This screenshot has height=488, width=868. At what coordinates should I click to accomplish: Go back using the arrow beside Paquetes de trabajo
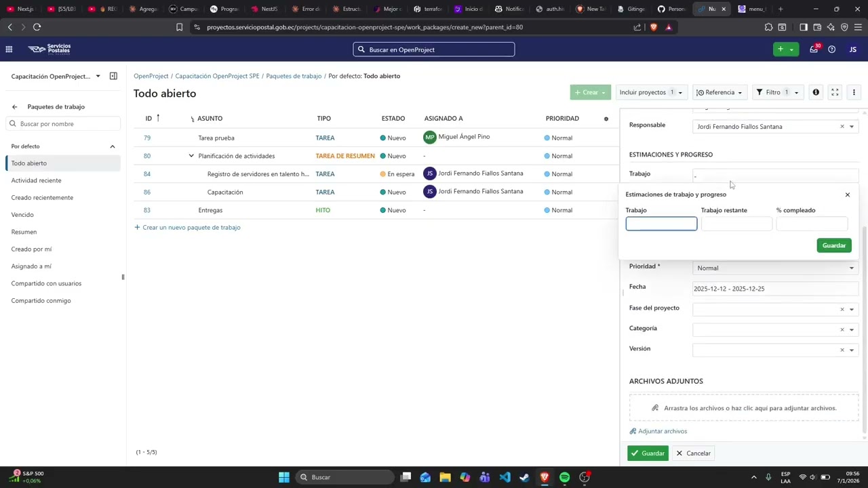pos(15,107)
